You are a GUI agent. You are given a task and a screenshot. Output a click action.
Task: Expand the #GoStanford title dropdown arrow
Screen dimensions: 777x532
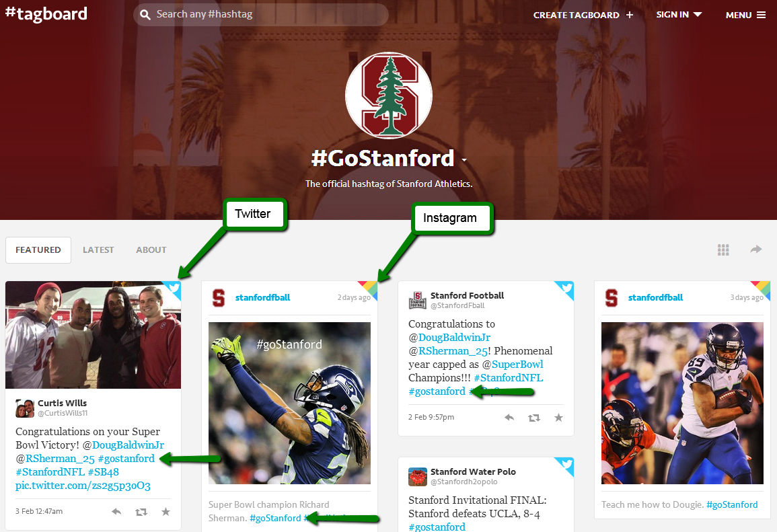(464, 160)
